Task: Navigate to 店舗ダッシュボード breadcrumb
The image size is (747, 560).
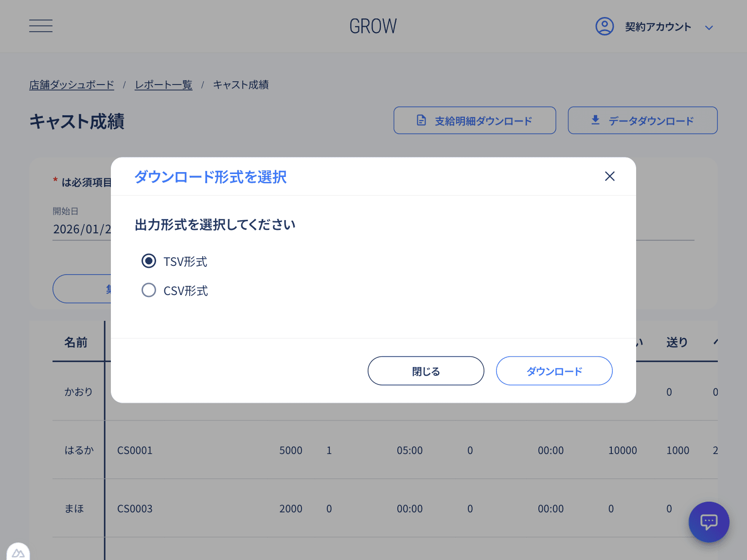Action: pos(71,85)
